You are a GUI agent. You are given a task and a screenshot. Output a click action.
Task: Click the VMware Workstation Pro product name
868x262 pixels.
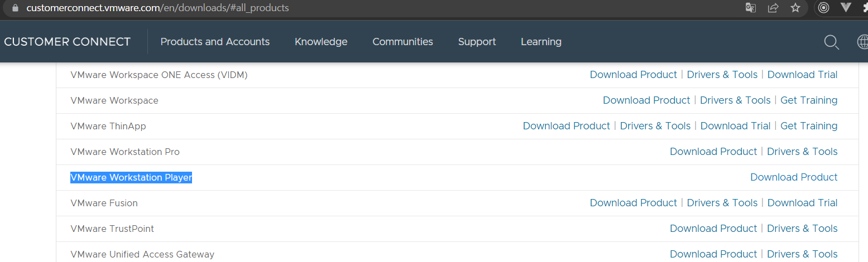pyautogui.click(x=125, y=152)
